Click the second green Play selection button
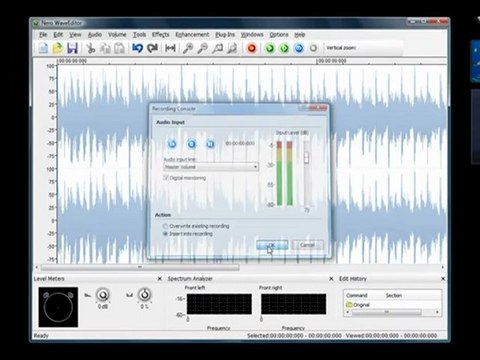Screen dimensions: 480x360 tap(284, 48)
